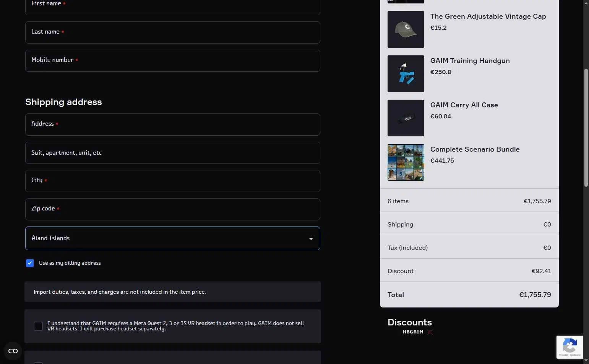Image resolution: width=589 pixels, height=364 pixels.
Task: Click the page vertical scrollbar thumb
Action: (x=586, y=128)
